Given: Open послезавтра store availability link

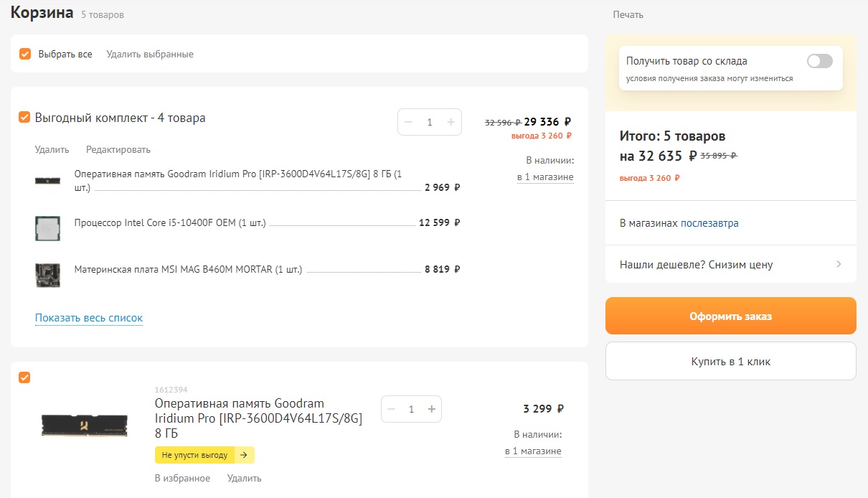Looking at the screenshot, I should (x=709, y=223).
